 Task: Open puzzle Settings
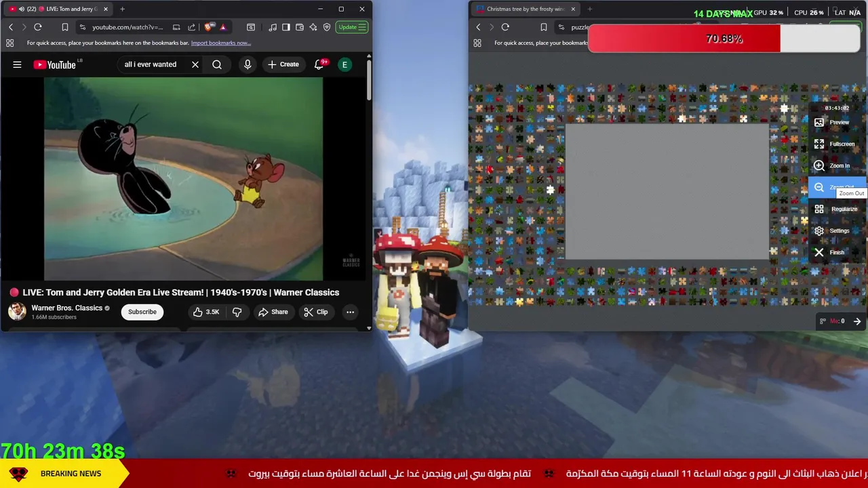838,230
